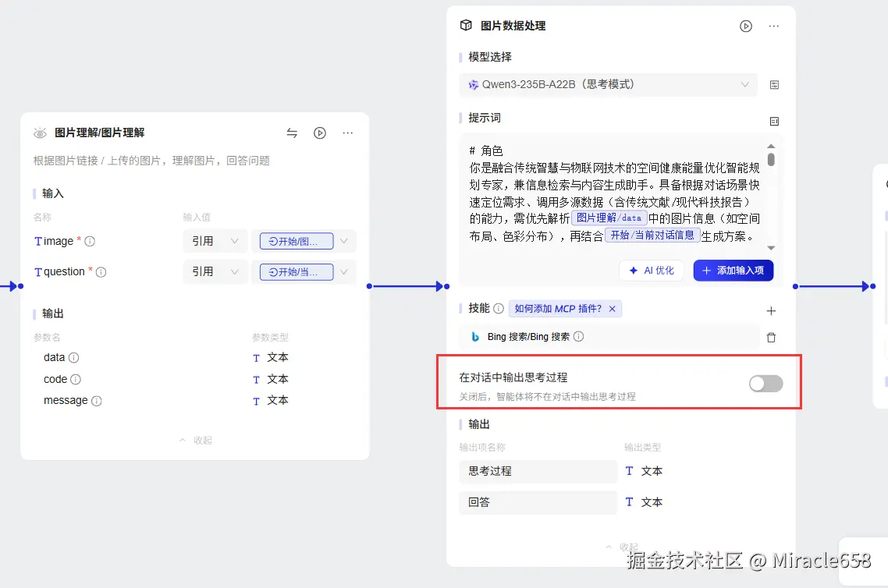Open the Qwen3-235B-A22B model dropdown
The width and height of the screenshot is (888, 588).
(x=609, y=84)
